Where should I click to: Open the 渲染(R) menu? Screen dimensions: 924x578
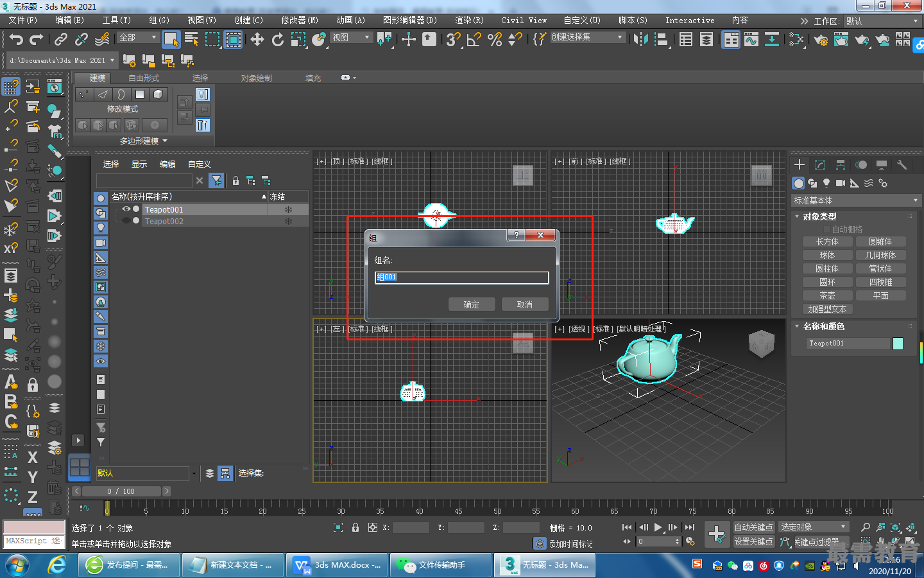click(469, 21)
